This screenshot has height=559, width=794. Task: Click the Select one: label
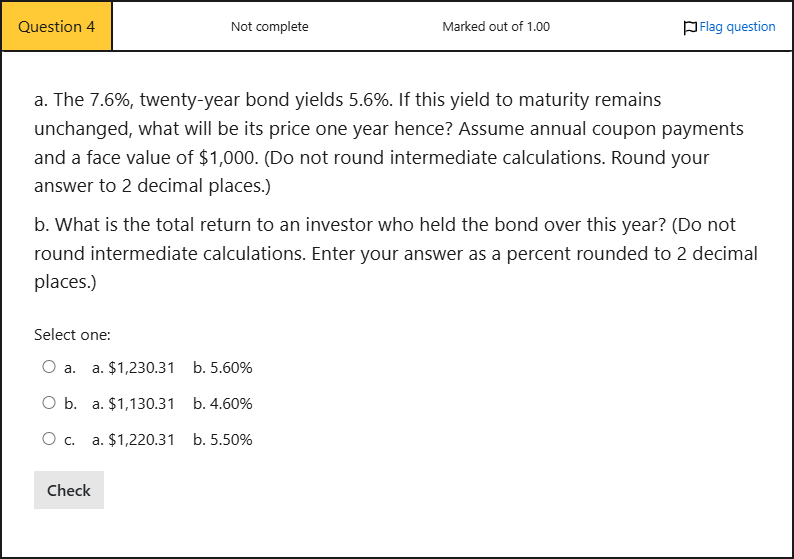tap(72, 335)
